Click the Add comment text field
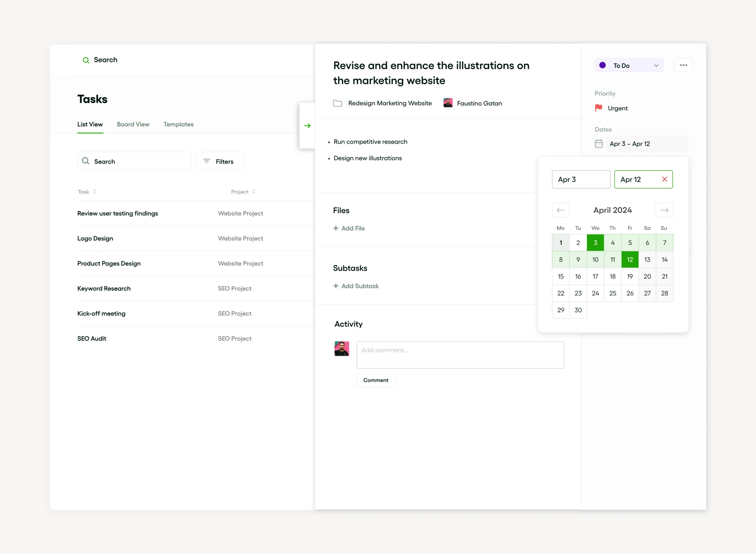Viewport: 756px width, 554px height. point(460,354)
